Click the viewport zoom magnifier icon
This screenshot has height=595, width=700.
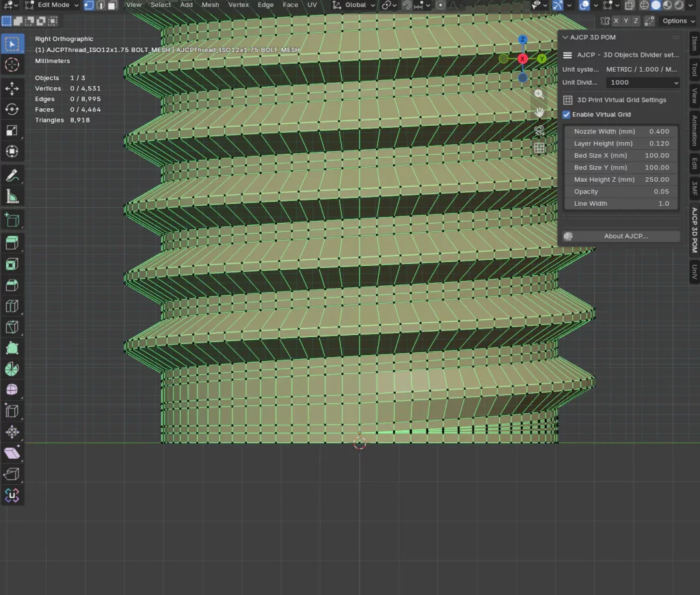539,94
